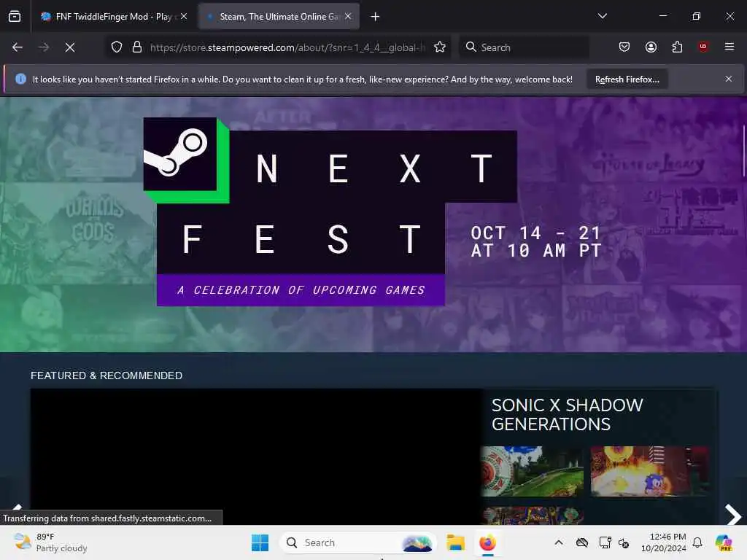
Task: Select the Steam, The Ultimate Online Game tab
Action: point(279,17)
